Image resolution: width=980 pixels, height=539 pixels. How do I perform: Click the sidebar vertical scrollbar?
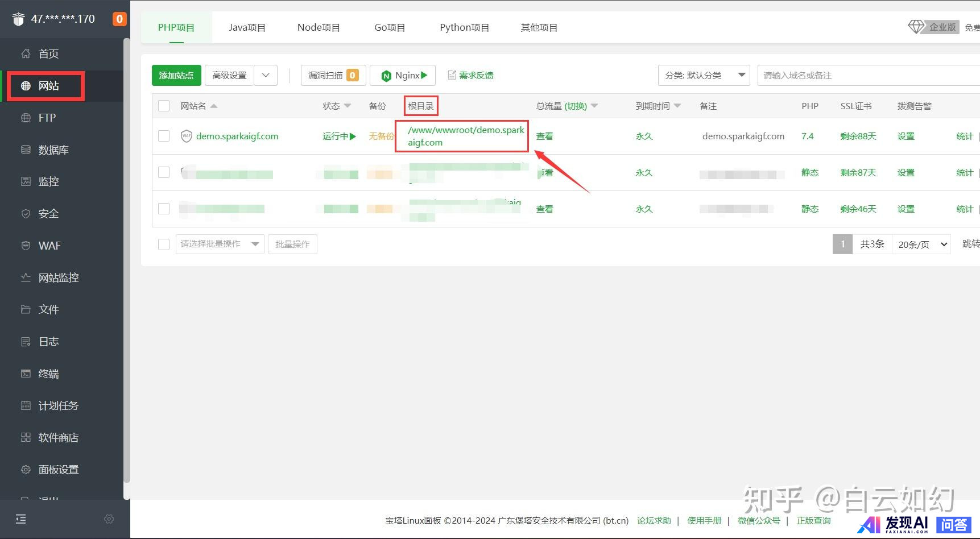(x=127, y=256)
